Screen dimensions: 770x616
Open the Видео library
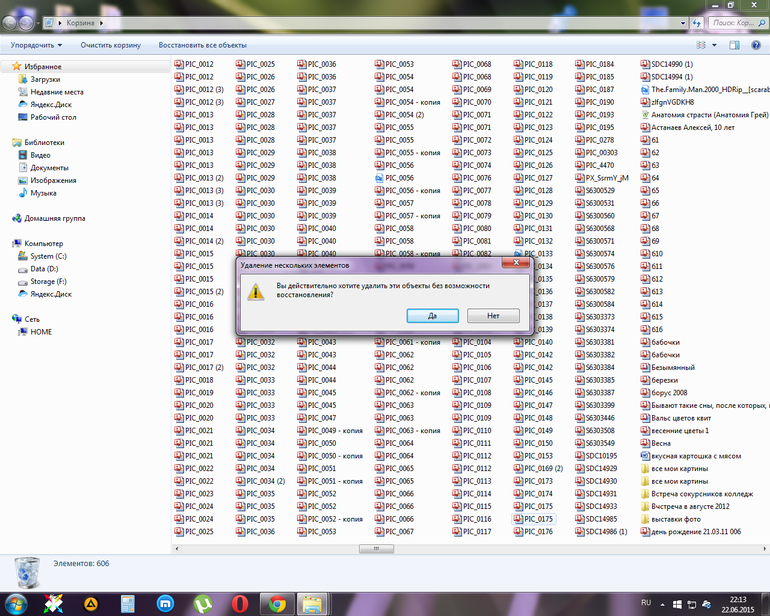40,155
